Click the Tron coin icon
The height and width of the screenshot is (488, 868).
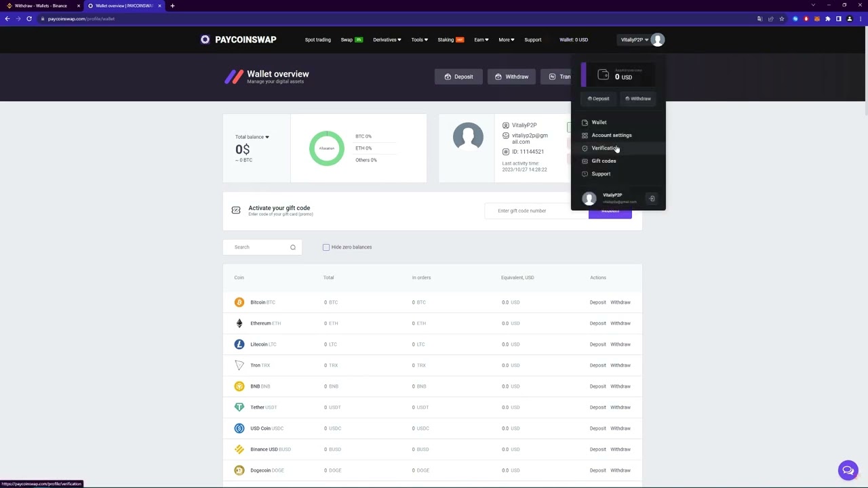click(x=239, y=365)
